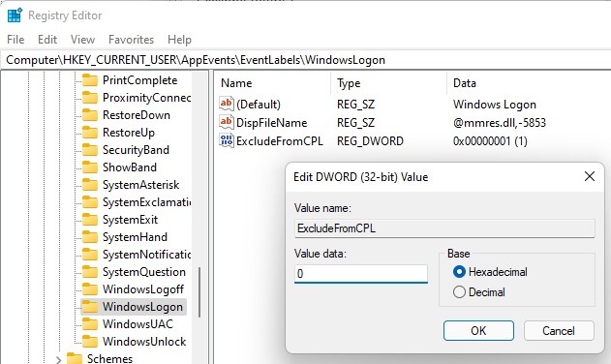Select the PrintComplete folder icon

pos(90,80)
